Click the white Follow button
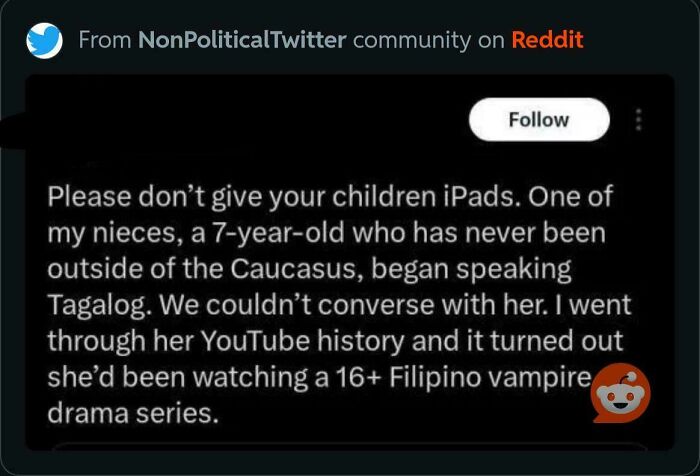Viewport: 700px width, 476px height. coord(539,120)
